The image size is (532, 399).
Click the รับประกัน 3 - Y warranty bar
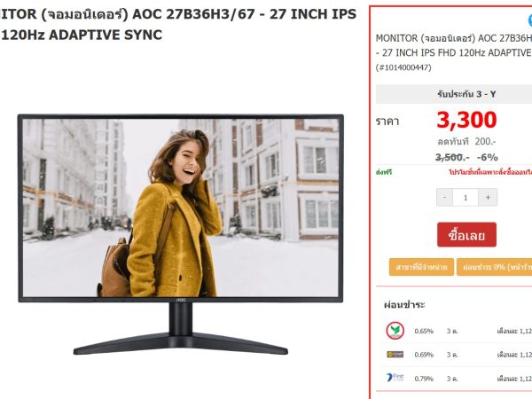pyautogui.click(x=454, y=94)
